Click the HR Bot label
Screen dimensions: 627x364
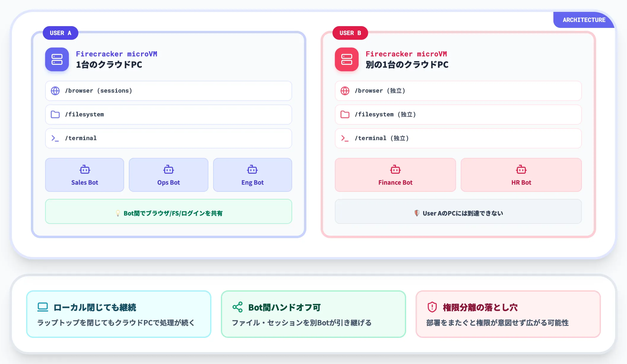tap(521, 183)
